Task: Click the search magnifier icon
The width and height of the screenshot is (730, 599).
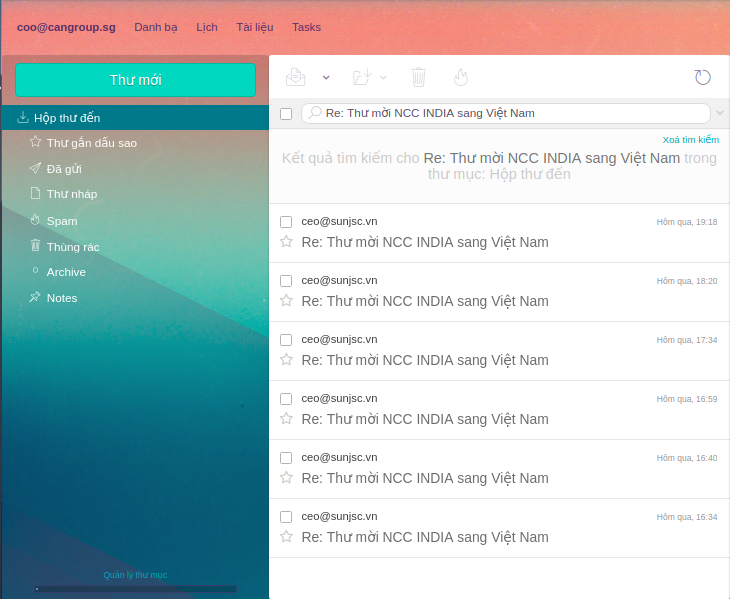Action: tap(315, 113)
